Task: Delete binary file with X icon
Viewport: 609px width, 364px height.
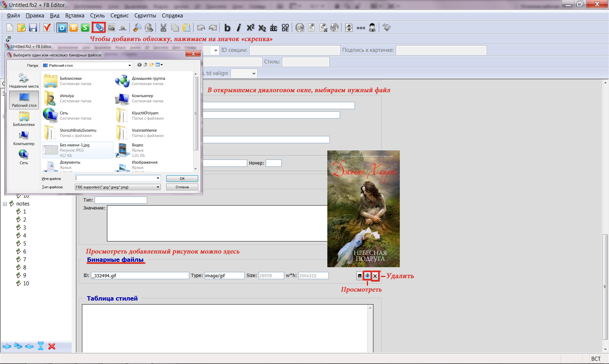Action: [x=375, y=276]
